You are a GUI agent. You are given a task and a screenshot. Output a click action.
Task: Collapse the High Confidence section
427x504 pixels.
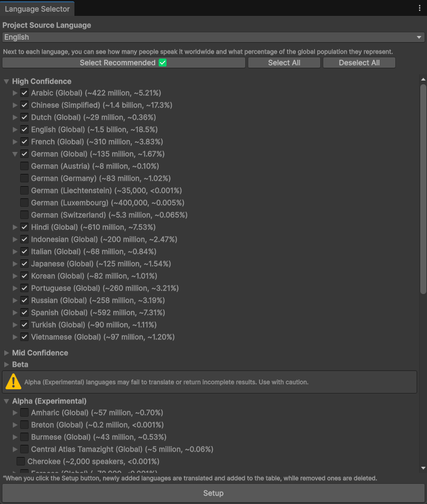tap(6, 81)
